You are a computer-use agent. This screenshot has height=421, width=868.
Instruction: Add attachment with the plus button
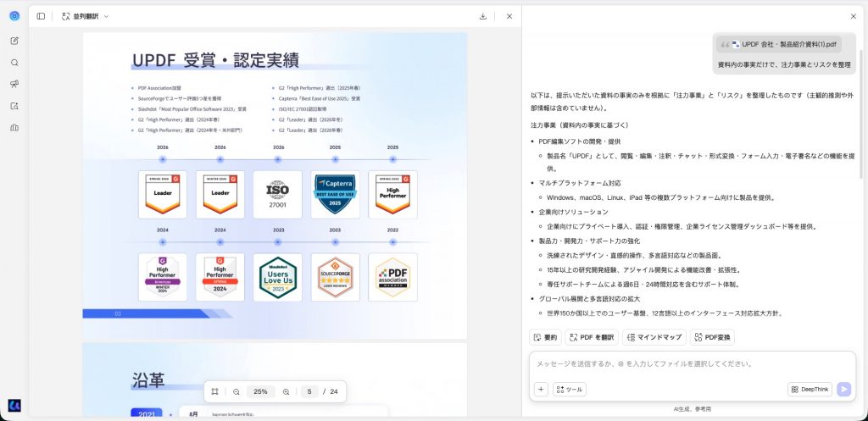coord(542,390)
